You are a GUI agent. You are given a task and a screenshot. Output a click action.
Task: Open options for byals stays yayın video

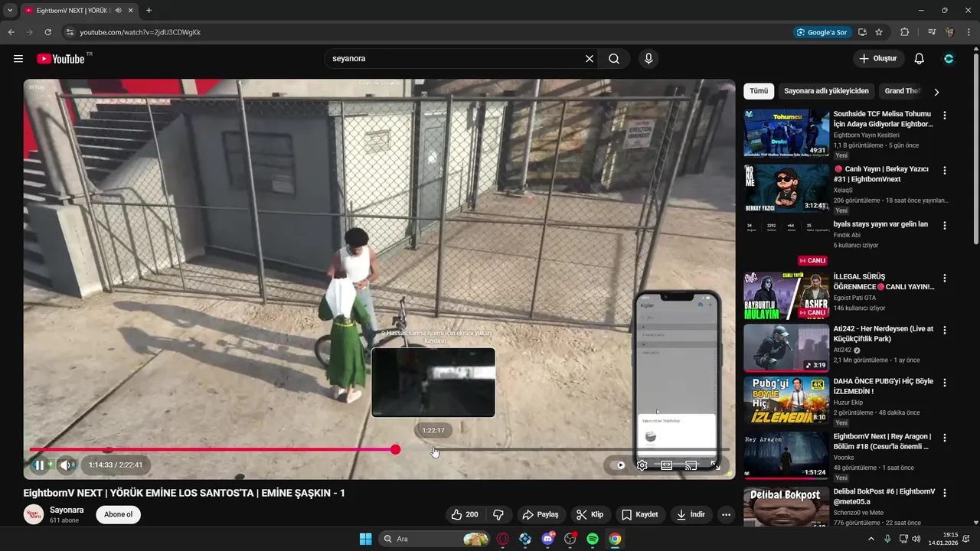pyautogui.click(x=945, y=226)
